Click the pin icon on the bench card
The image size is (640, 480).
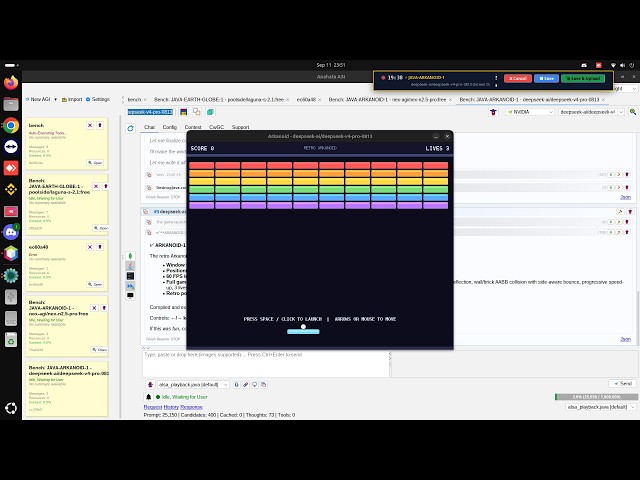(100, 125)
